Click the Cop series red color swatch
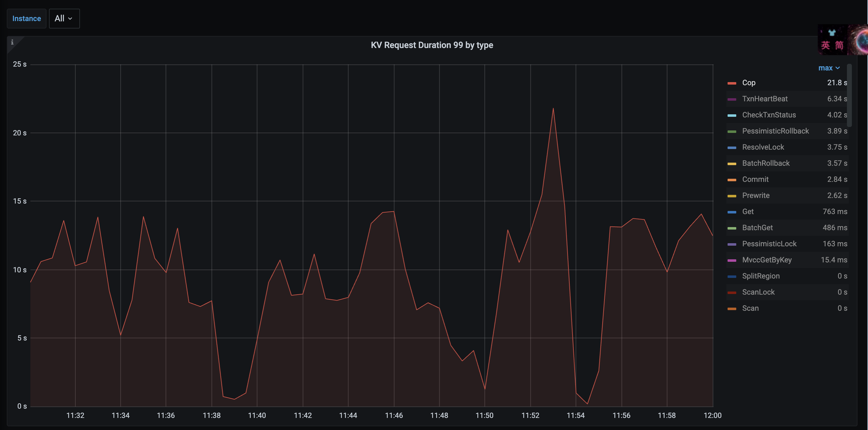The image size is (868, 430). coord(732,83)
